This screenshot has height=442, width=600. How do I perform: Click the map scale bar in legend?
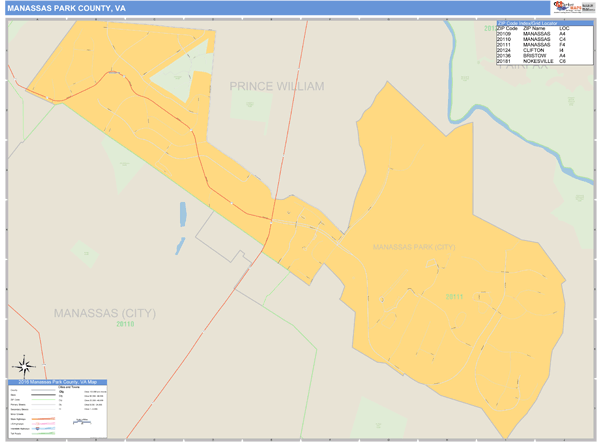point(82,422)
